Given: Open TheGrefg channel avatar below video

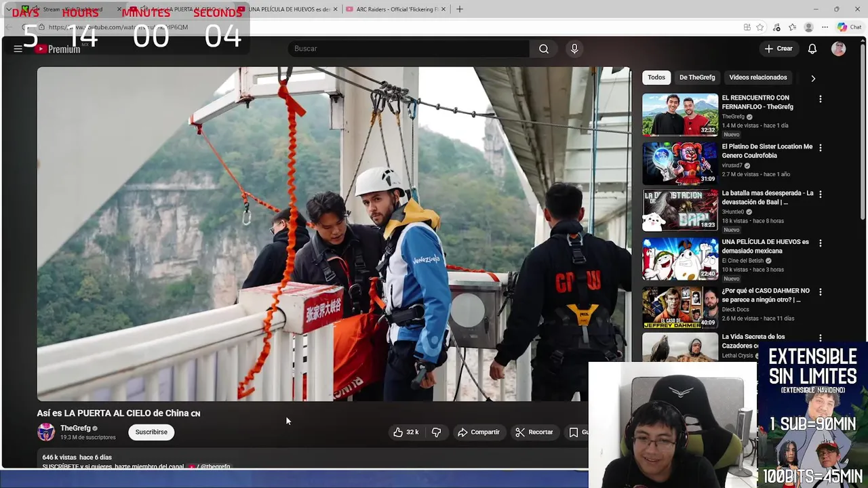Looking at the screenshot, I should 46,432.
